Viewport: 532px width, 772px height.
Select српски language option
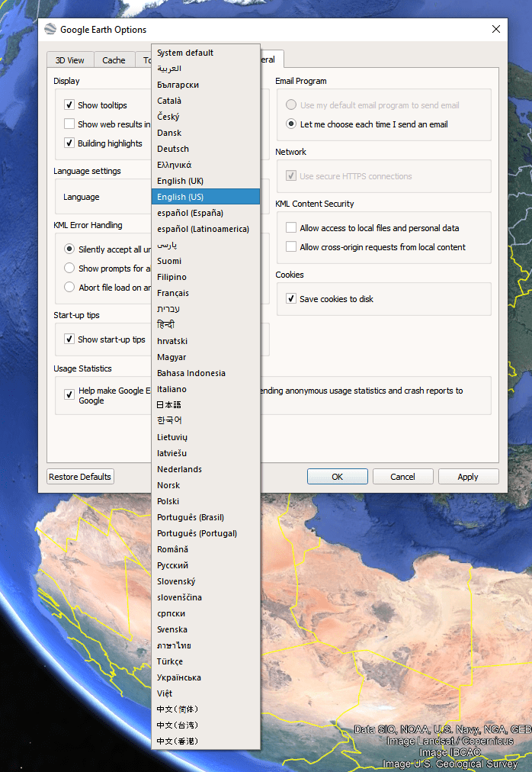click(206, 613)
